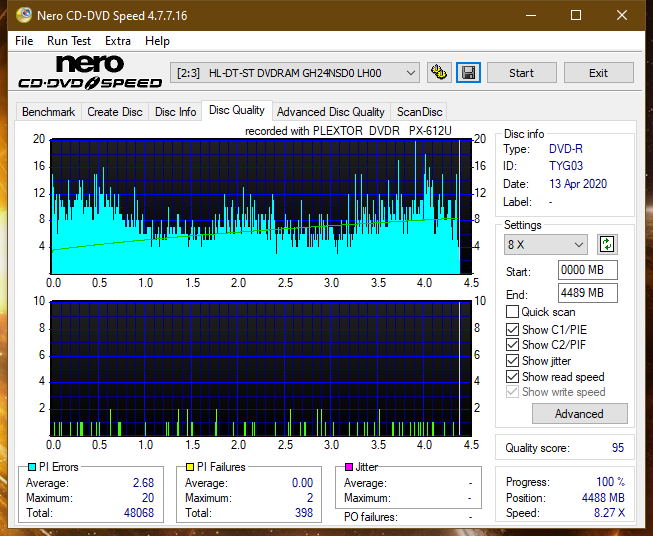This screenshot has width=653, height=536.
Task: Click the position value 4488 MB
Action: 603,498
